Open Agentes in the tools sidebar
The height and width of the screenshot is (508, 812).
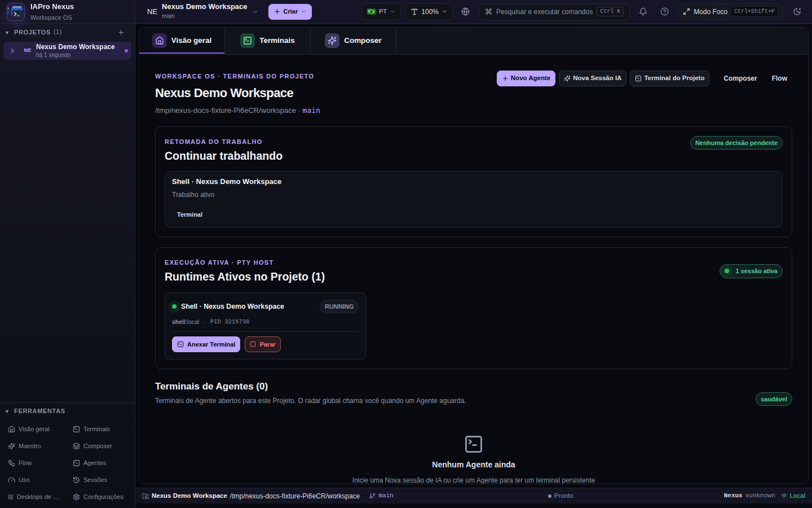pyautogui.click(x=90, y=463)
